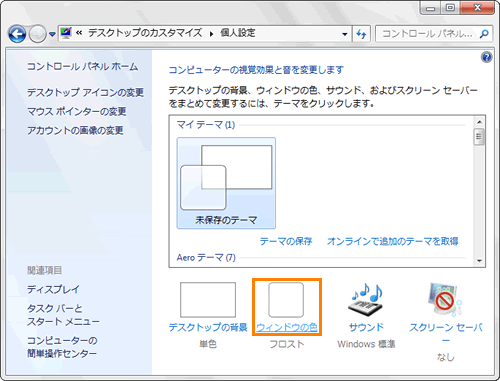Open サウンド link
Screen dimensions: 500x381
point(366,327)
